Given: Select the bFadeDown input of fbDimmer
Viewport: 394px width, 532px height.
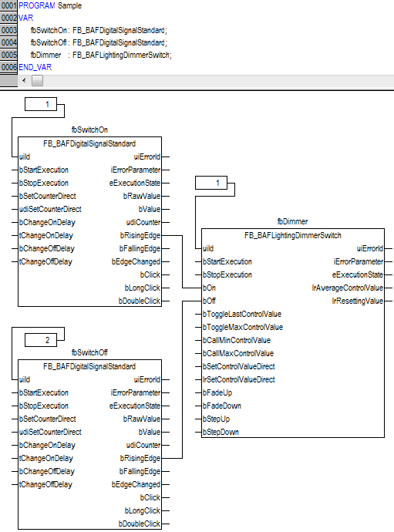Looking at the screenshot, I should pyautogui.click(x=222, y=406).
